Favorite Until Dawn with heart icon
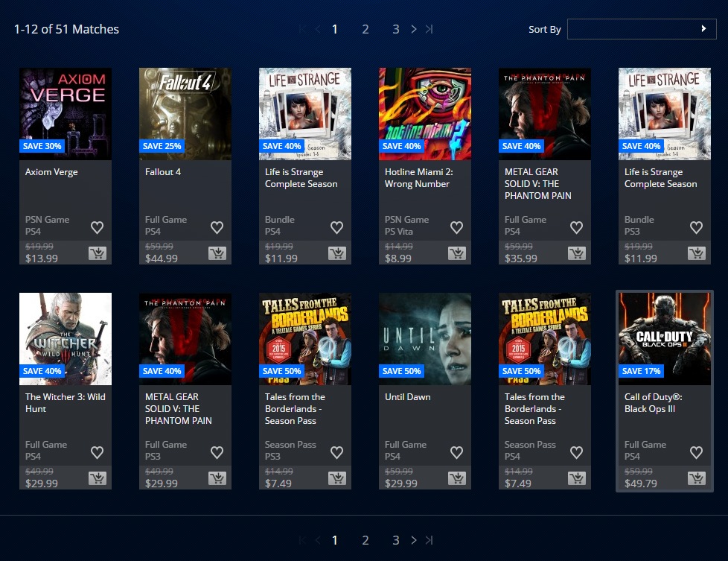 pos(456,452)
